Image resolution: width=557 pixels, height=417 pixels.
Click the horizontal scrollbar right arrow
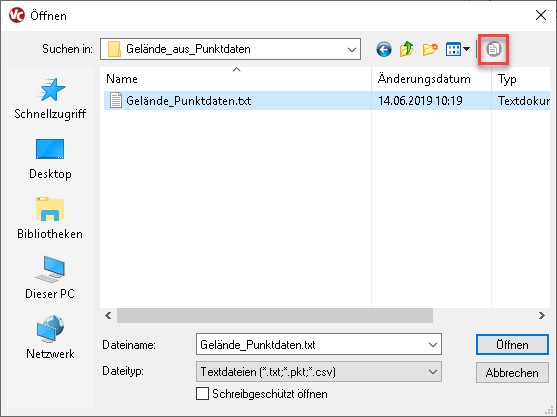[x=541, y=315]
